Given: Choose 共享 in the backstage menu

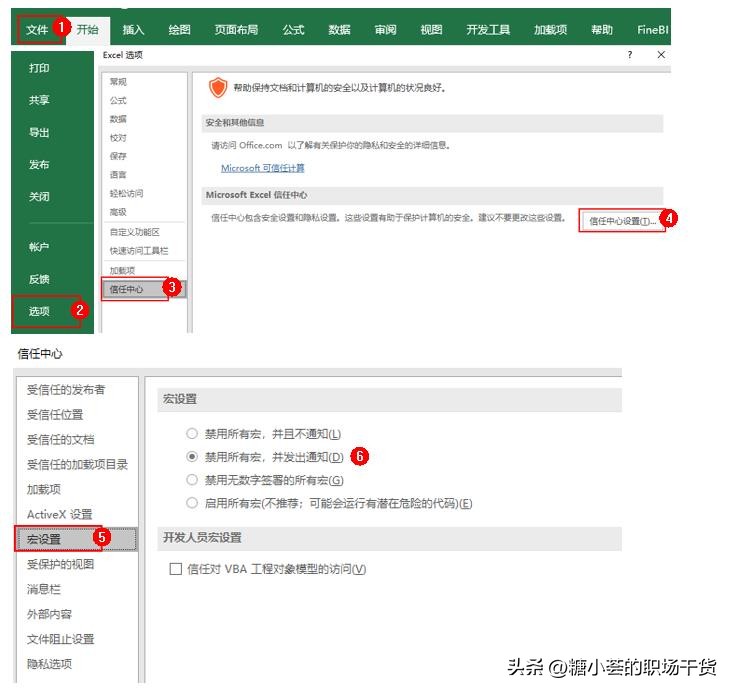Looking at the screenshot, I should [39, 100].
